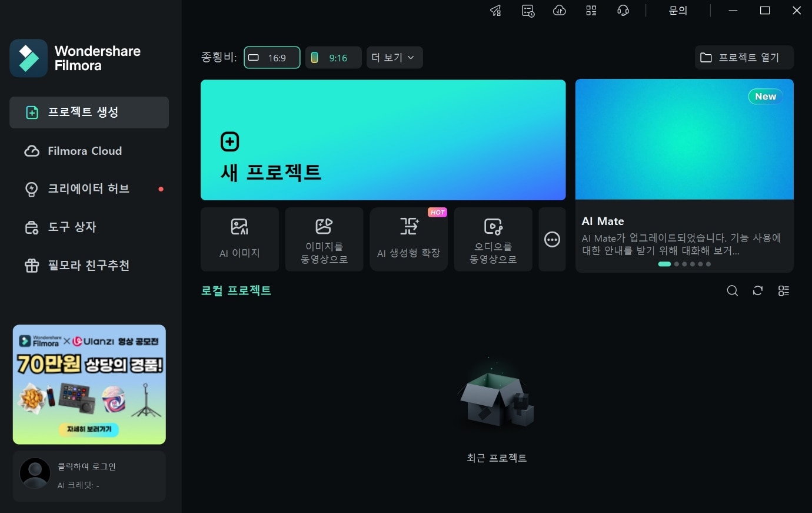Image resolution: width=812 pixels, height=513 pixels.
Task: Click the 로컬 프로젝트 heading
Action: point(236,290)
